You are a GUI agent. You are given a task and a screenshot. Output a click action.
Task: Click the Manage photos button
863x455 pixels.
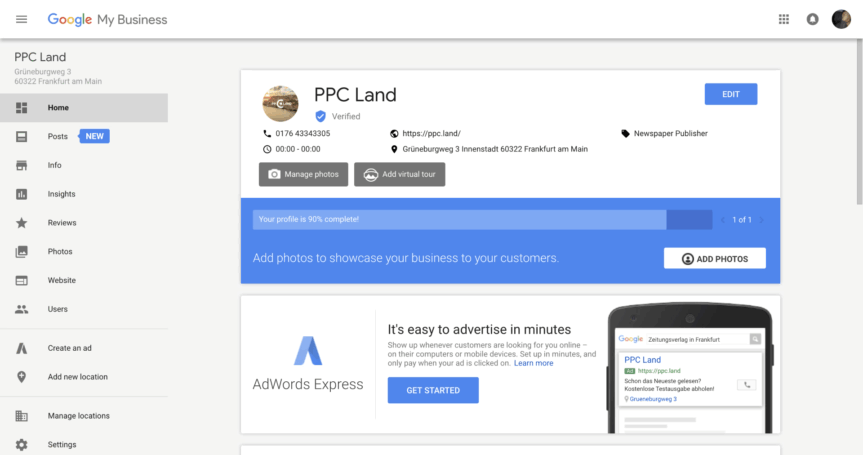(x=303, y=174)
